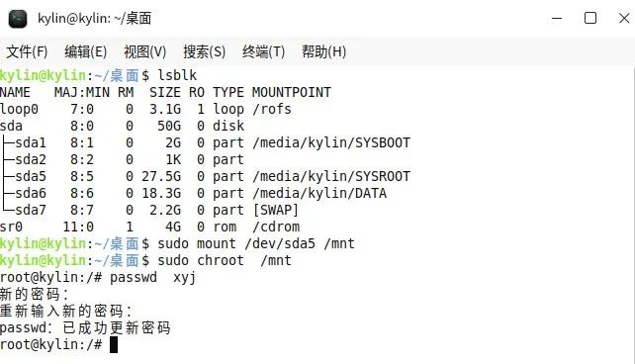The image size is (635, 364).
Task: Click the lsblk command text
Action: click(177, 76)
